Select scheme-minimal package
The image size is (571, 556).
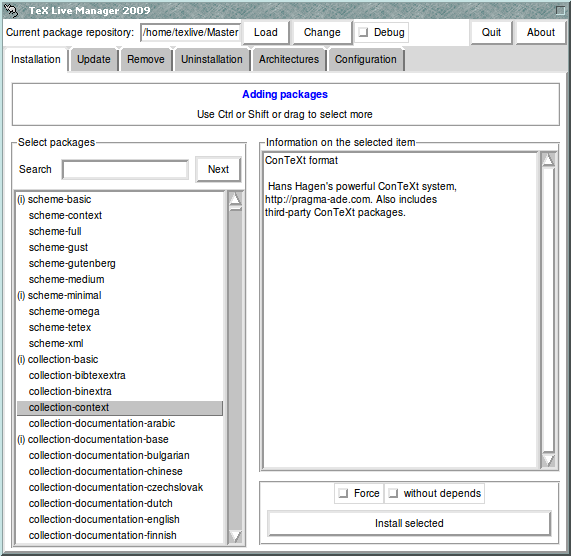[119, 296]
